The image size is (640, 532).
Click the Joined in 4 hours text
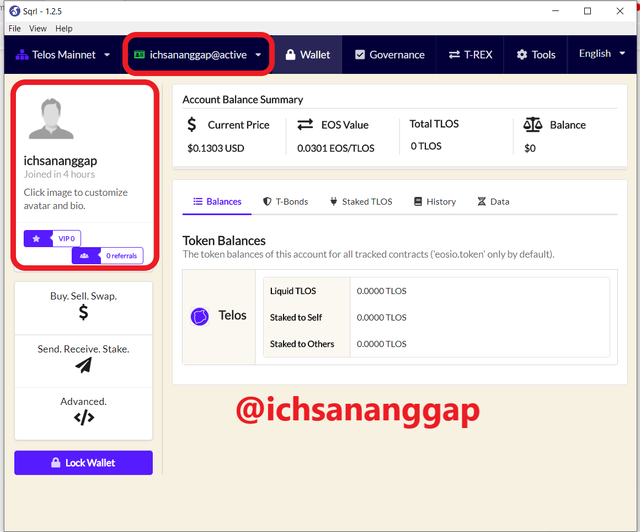(x=59, y=174)
